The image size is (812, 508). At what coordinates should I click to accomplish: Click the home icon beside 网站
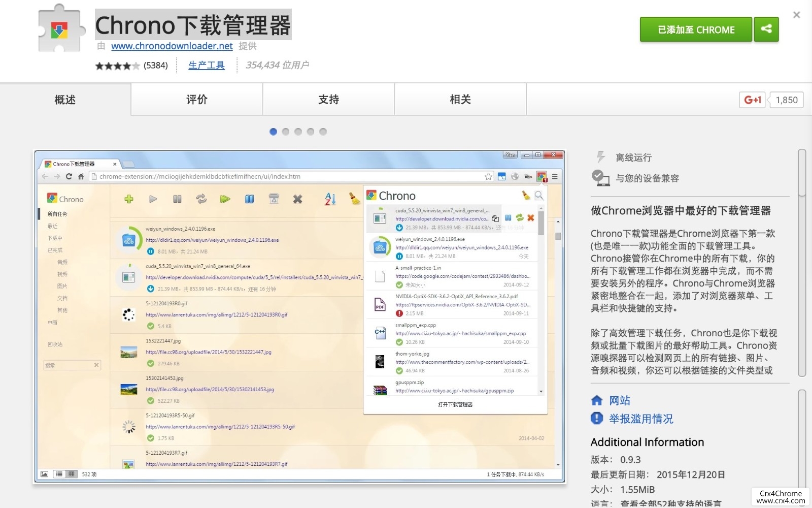point(597,400)
